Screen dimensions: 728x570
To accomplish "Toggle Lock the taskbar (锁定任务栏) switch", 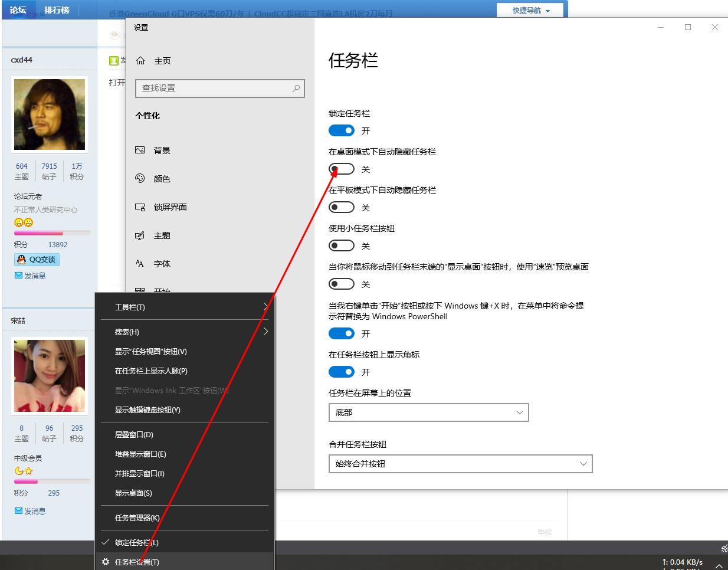I will (342, 130).
